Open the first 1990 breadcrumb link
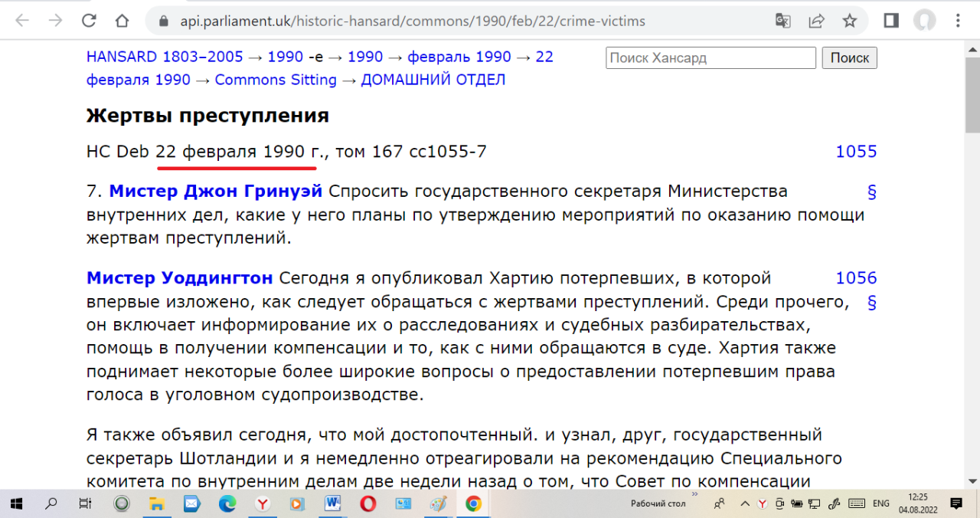This screenshot has width=980, height=518. coord(285,57)
